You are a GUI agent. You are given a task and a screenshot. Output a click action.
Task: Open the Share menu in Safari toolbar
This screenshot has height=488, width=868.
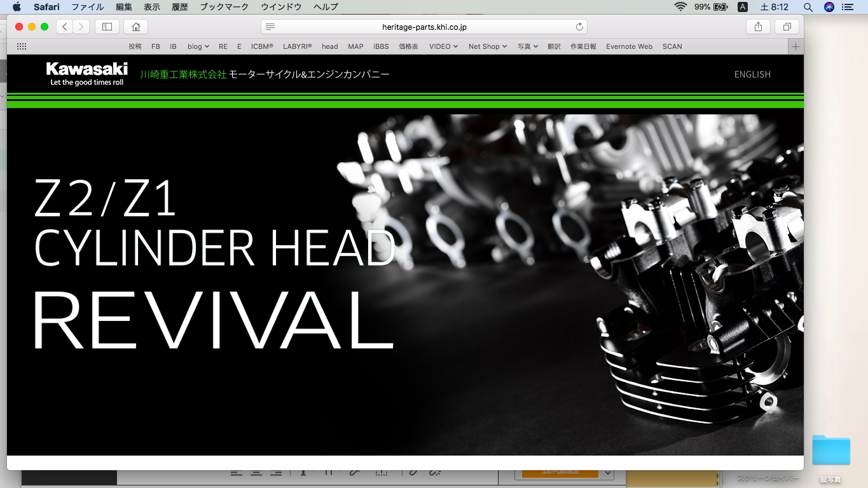[758, 27]
